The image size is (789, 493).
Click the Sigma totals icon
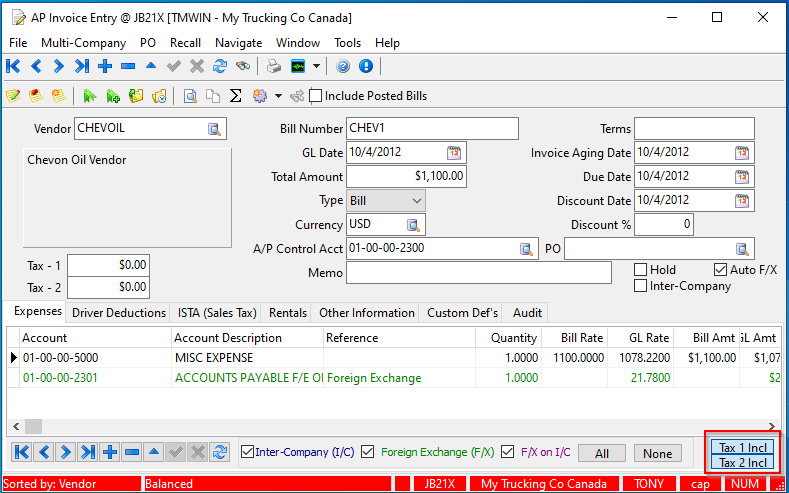236,96
